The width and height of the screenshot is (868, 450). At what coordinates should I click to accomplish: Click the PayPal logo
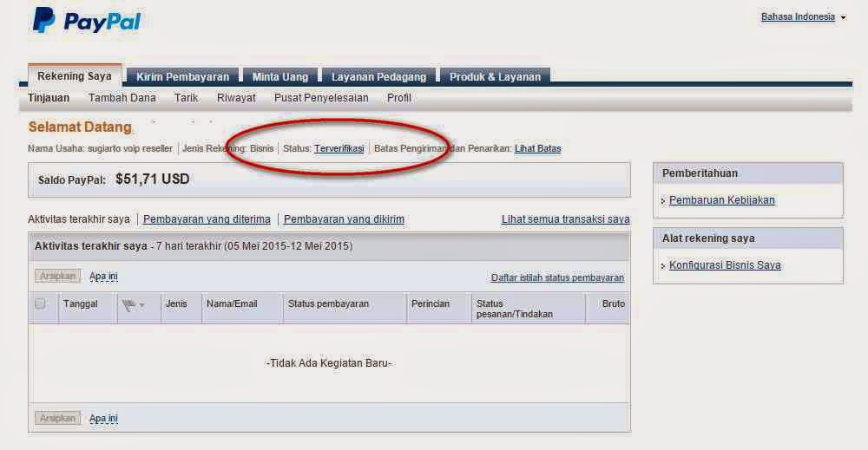(86, 21)
